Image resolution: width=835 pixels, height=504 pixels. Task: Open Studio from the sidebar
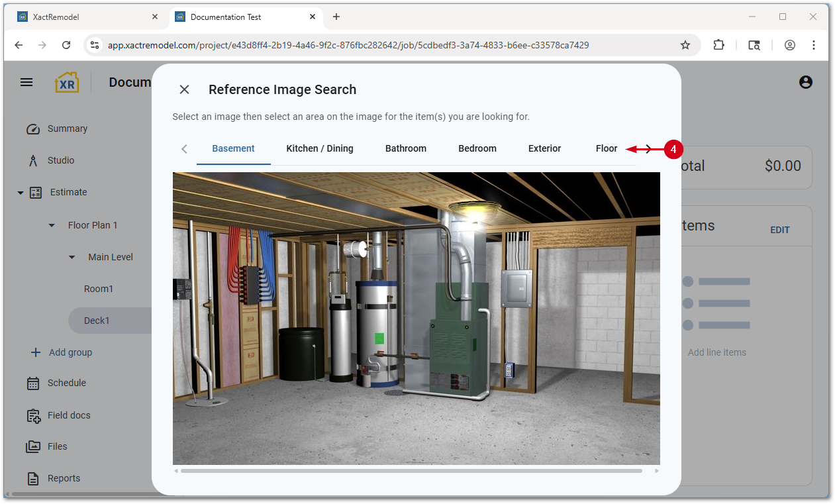pos(32,160)
